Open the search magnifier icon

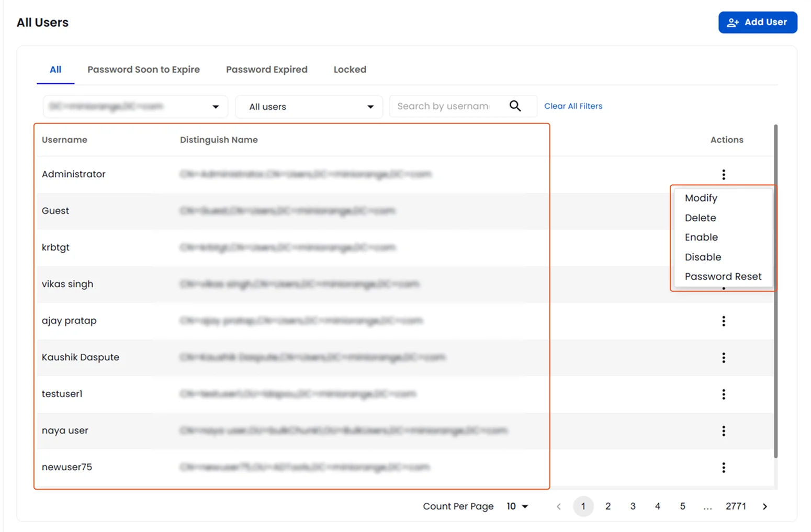point(515,106)
